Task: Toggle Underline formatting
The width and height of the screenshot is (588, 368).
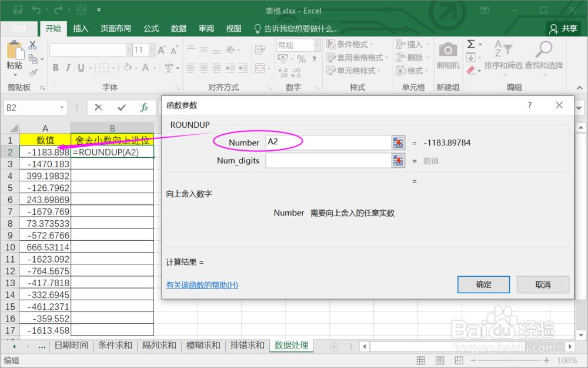Action: click(81, 68)
